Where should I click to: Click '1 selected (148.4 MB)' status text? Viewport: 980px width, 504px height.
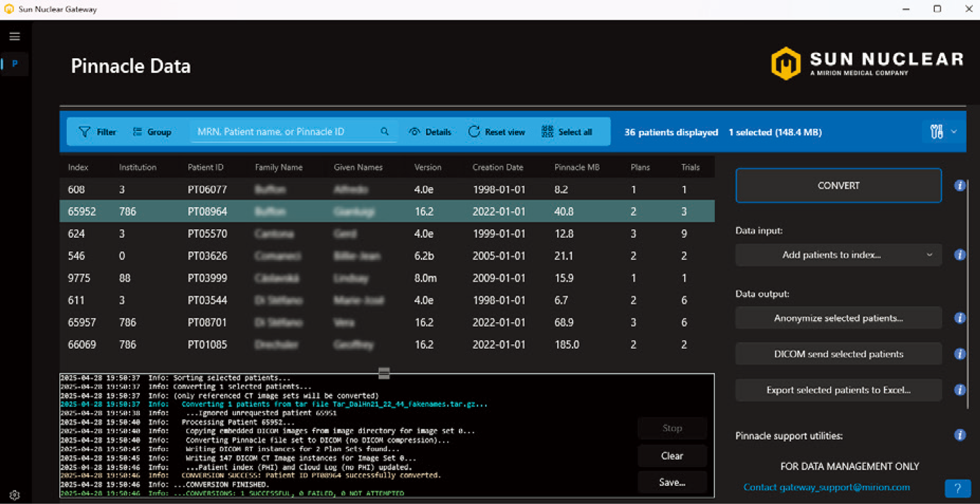(775, 132)
